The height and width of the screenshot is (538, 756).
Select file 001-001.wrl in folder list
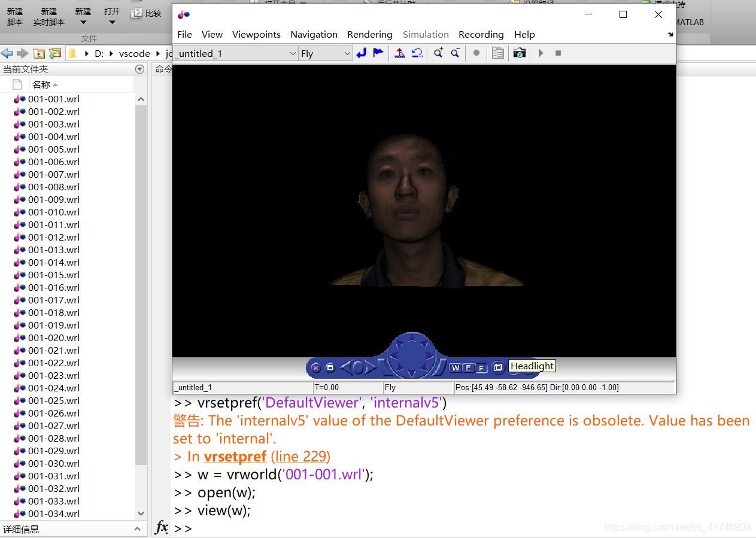coord(54,99)
